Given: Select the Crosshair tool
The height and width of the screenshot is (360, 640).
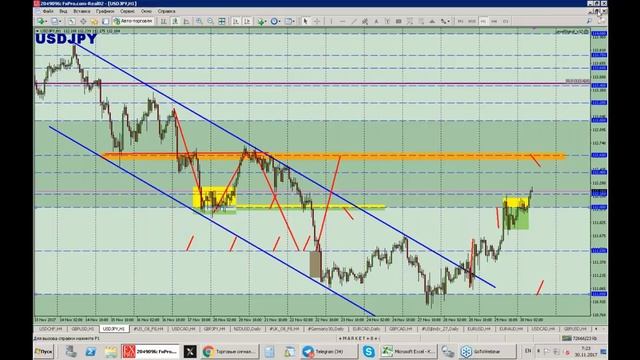Looking at the screenshot, I should tap(317, 21).
